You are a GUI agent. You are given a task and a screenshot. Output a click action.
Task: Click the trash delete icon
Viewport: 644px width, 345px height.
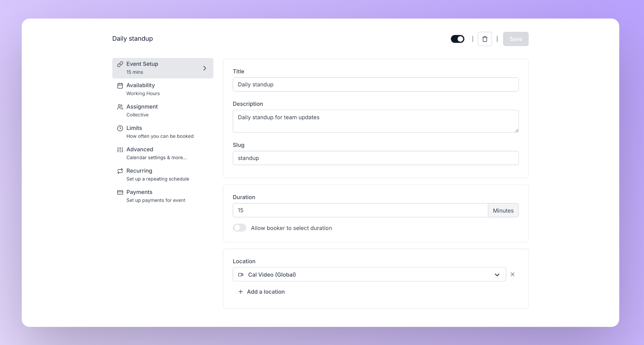click(x=485, y=39)
